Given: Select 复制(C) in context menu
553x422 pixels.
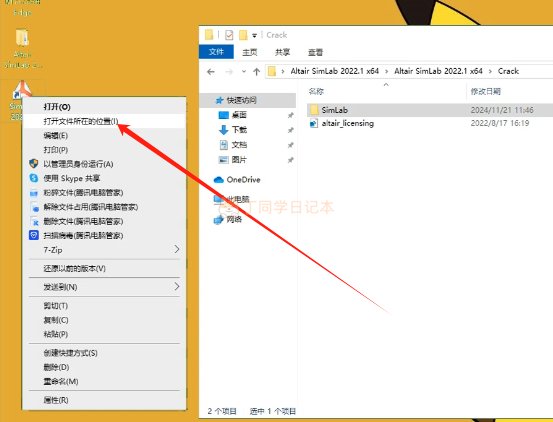Looking at the screenshot, I should click(104, 320).
